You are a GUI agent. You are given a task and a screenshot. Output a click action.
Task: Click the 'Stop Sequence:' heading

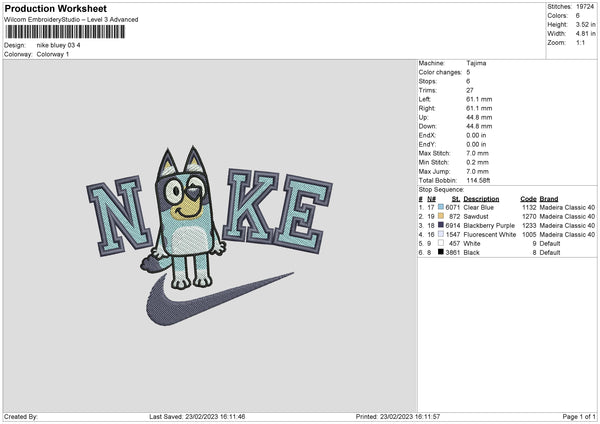tap(441, 190)
